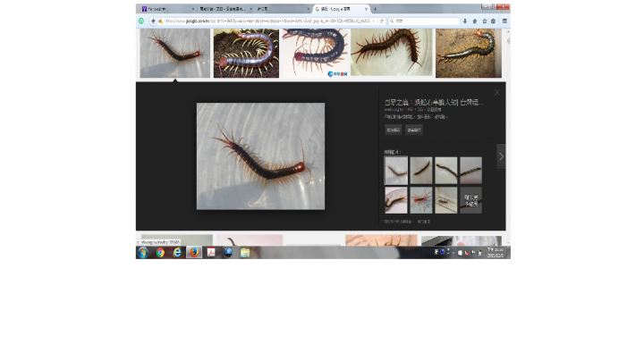Open the address bar history dropdown arrow
This screenshot has height=361, width=644.
[x=373, y=21]
